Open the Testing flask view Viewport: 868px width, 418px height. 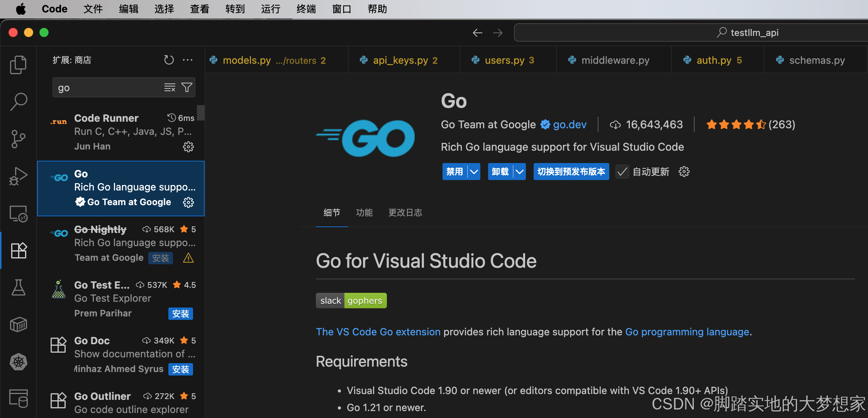[x=18, y=287]
